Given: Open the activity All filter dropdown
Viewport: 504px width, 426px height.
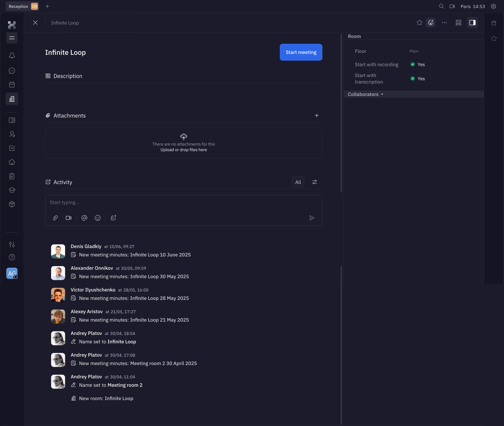Looking at the screenshot, I should point(298,182).
